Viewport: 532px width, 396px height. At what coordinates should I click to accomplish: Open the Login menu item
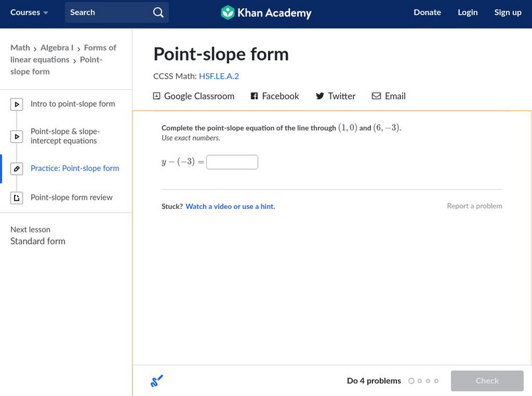[467, 13]
